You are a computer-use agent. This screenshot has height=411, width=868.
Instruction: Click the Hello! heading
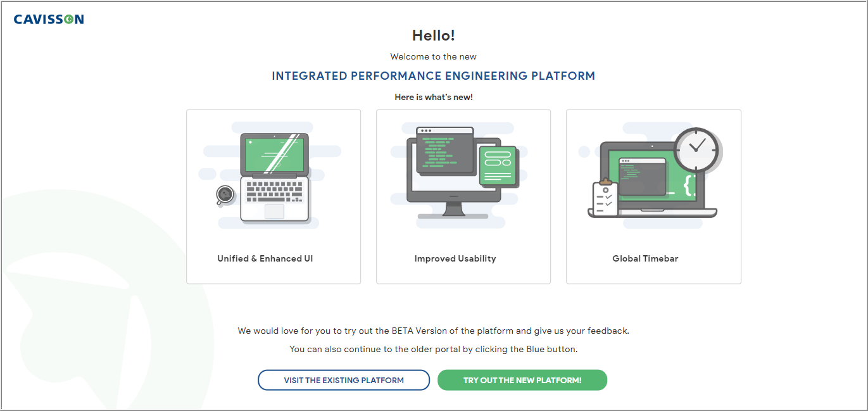pyautogui.click(x=434, y=35)
